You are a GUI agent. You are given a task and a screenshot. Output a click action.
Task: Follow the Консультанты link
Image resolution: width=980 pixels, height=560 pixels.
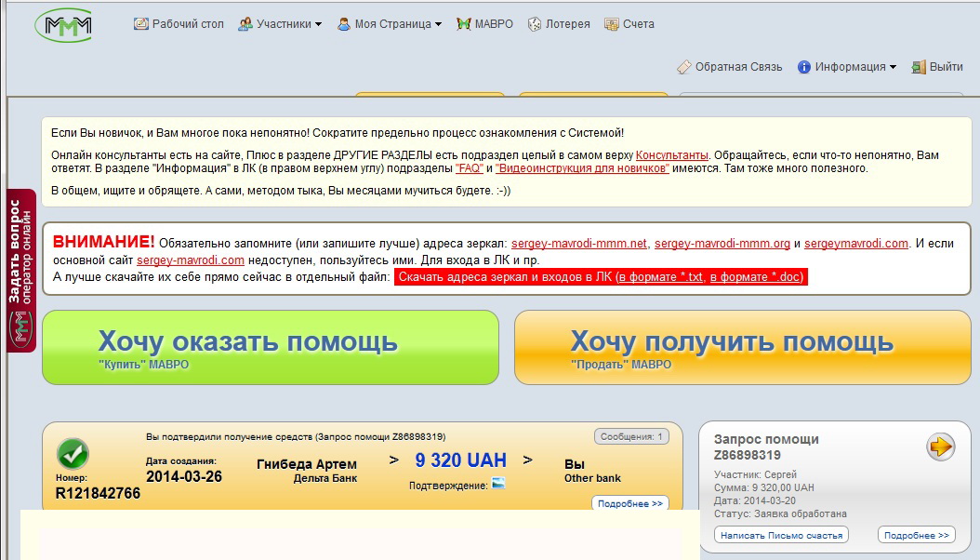click(672, 155)
